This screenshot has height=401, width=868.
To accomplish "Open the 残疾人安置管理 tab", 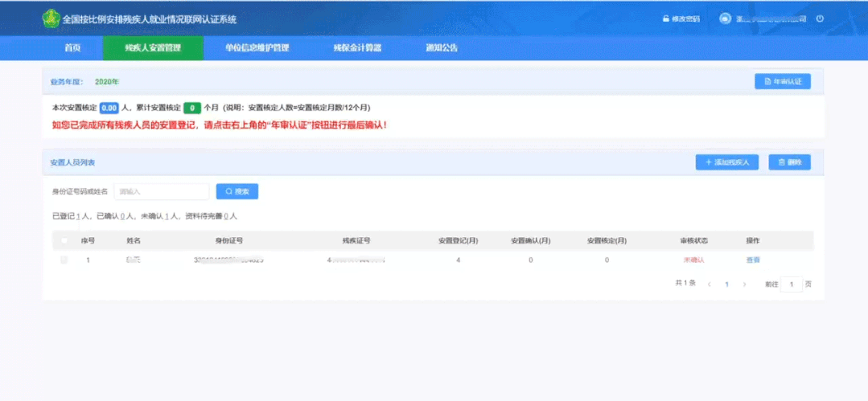I will (153, 48).
